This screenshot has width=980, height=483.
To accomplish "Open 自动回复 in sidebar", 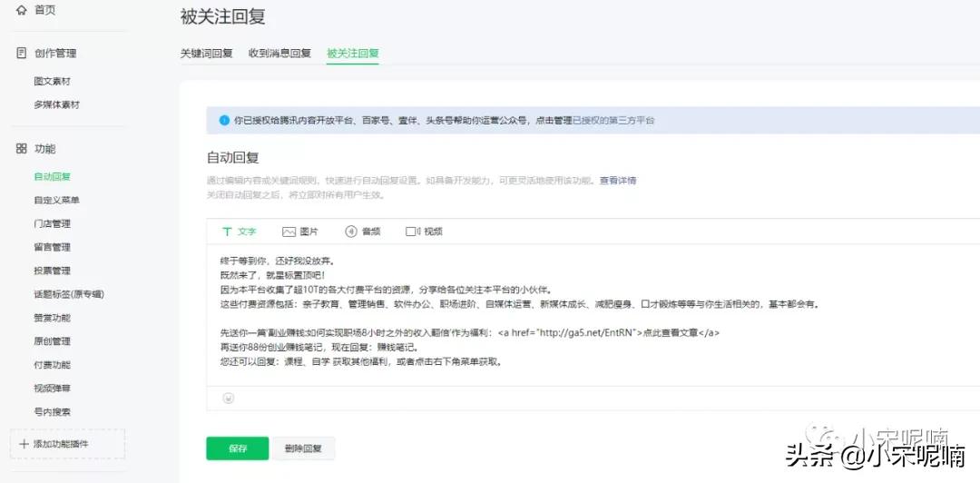I will coord(53,176).
